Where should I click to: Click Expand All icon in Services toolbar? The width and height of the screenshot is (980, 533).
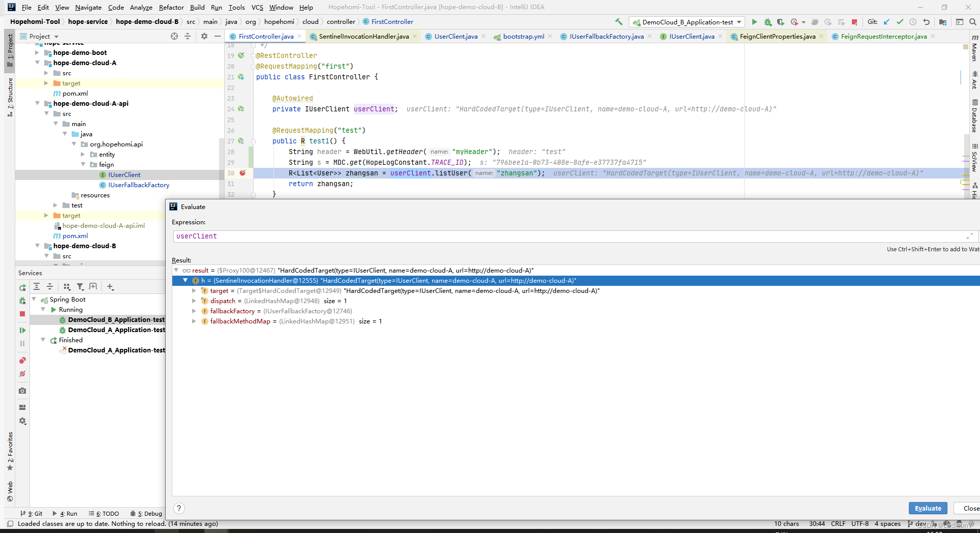37,287
